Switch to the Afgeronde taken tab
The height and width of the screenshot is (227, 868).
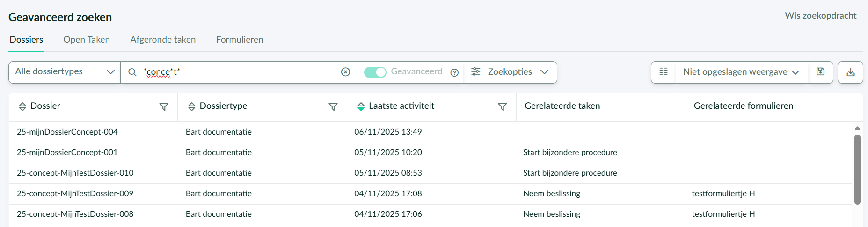pos(163,40)
